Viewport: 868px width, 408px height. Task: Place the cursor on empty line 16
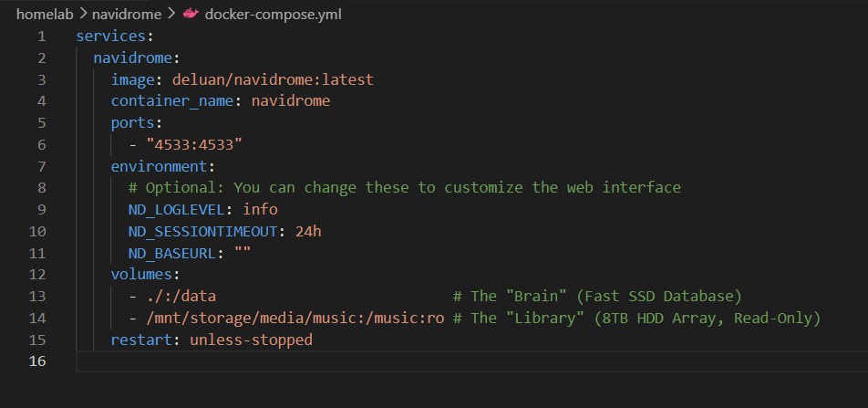coord(471,361)
